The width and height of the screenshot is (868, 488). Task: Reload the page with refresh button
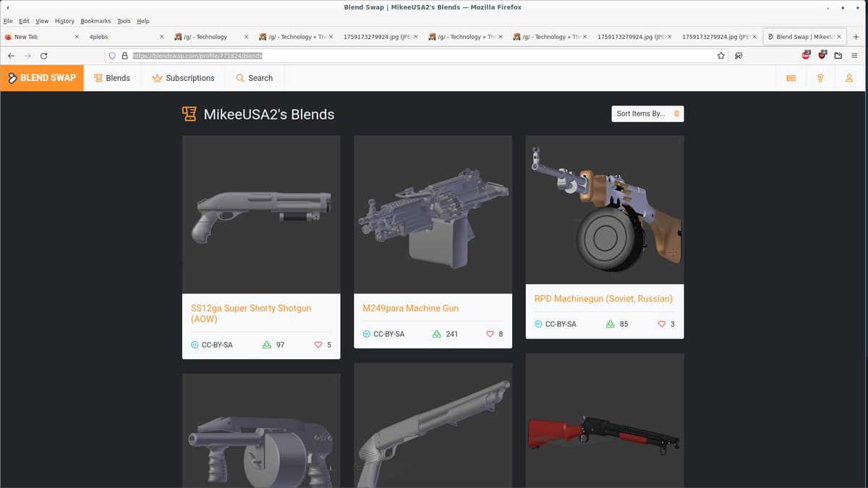click(44, 56)
